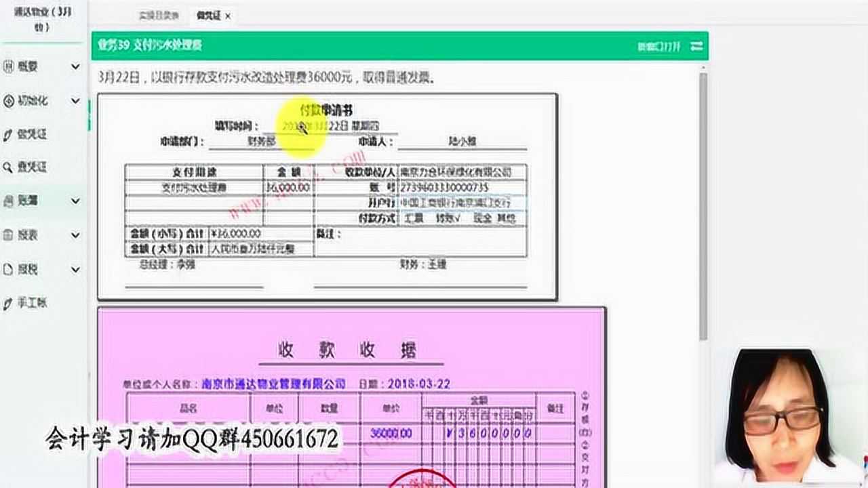The height and width of the screenshot is (488, 868).
Task: Switch to the 实操目录表 tab
Action: coord(159,15)
